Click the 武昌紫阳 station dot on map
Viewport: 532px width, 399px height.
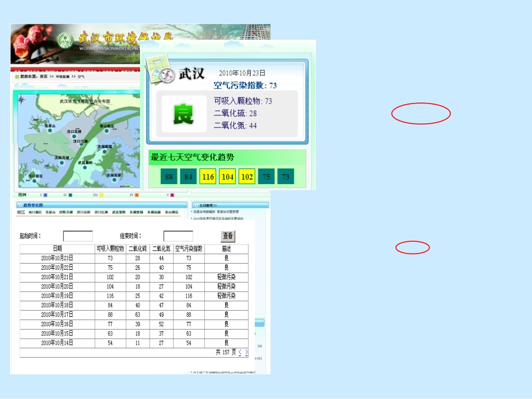[x=85, y=167]
